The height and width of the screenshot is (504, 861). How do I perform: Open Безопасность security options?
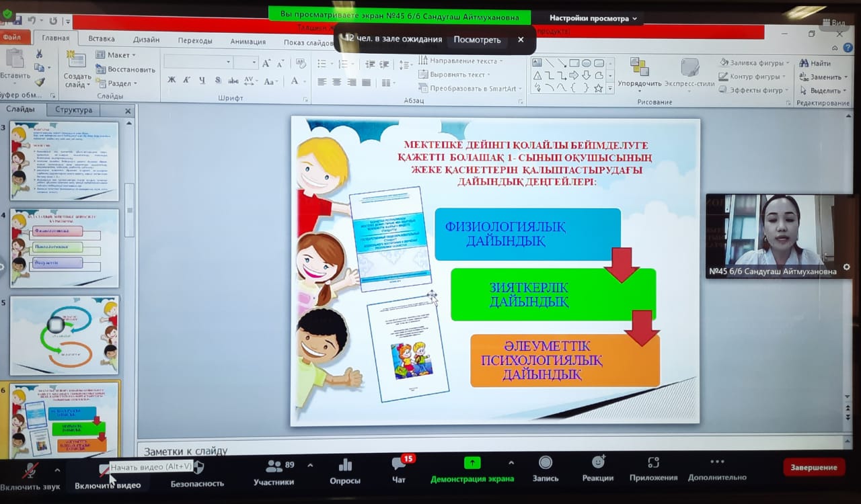197,476
